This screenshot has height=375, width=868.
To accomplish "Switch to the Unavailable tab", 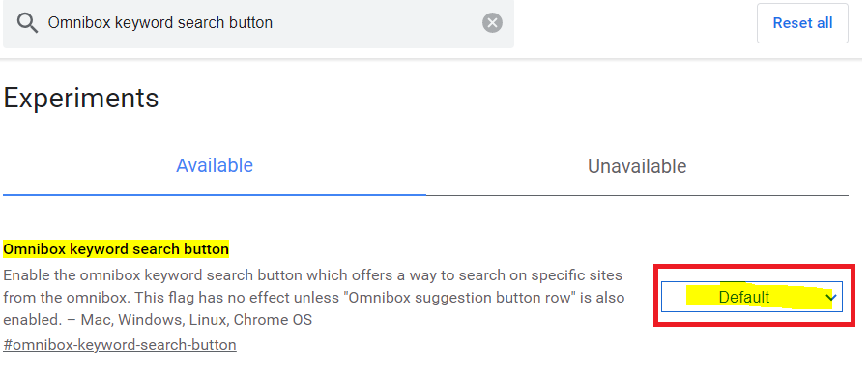I will (x=637, y=166).
